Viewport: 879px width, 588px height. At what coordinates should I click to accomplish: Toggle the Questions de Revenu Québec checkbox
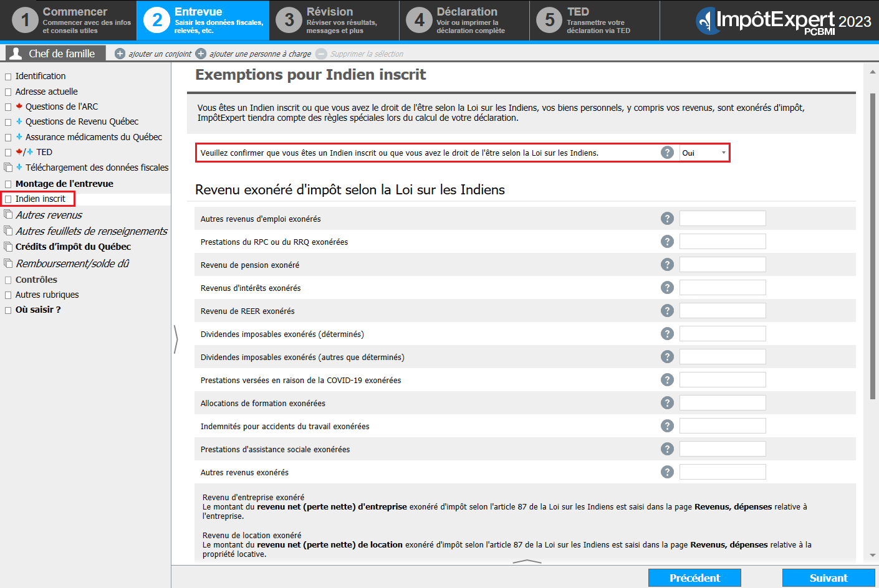[x=8, y=122]
